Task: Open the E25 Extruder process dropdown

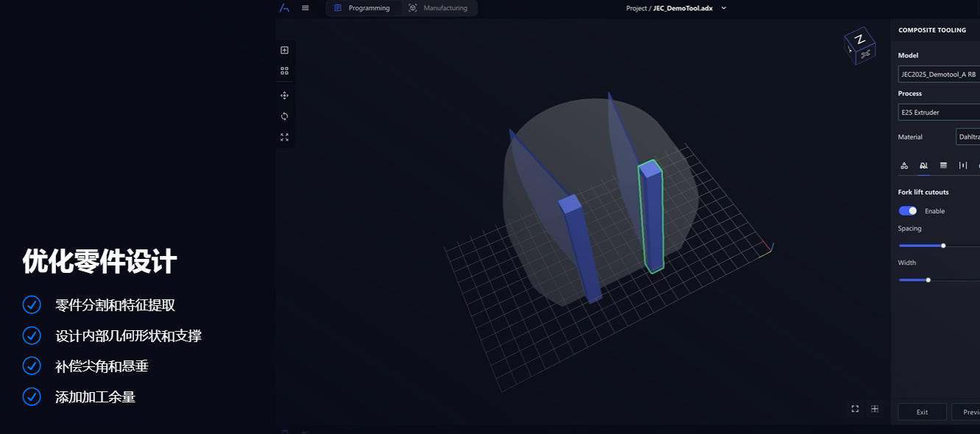Action: [x=939, y=113]
